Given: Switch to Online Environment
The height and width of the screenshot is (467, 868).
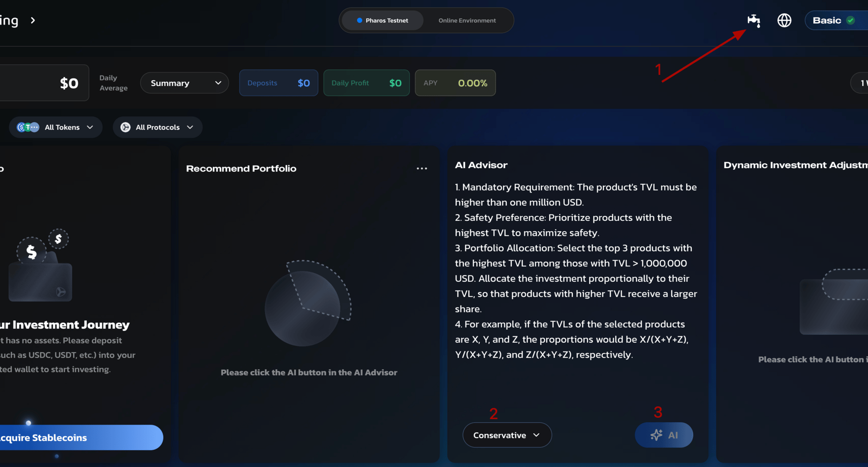Looking at the screenshot, I should point(467,20).
